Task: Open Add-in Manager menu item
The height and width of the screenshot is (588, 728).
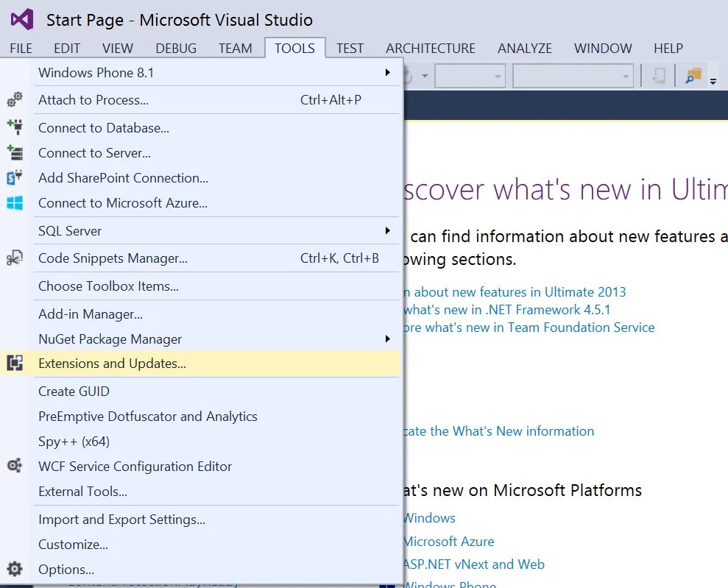Action: [x=200, y=314]
